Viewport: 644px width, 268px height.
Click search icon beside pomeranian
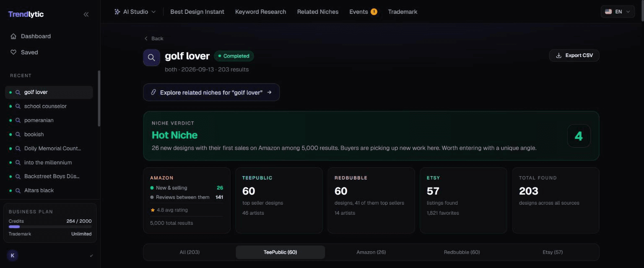click(18, 120)
